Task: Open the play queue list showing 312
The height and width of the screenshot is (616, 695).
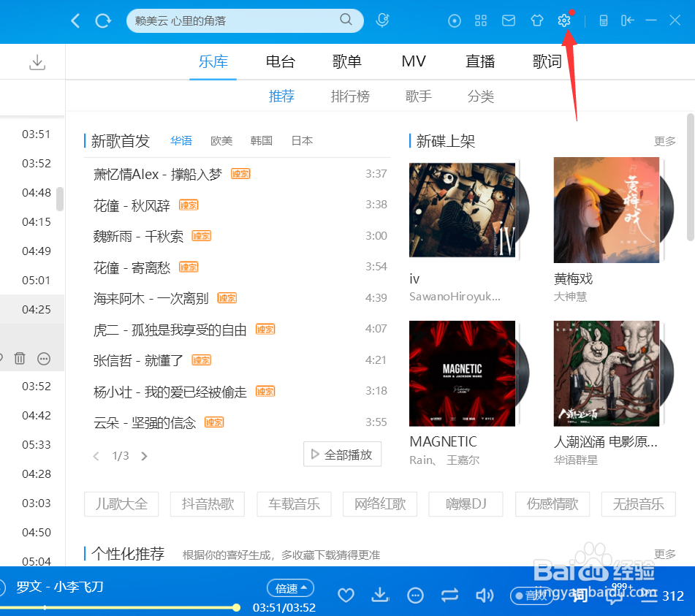Action: point(663,596)
